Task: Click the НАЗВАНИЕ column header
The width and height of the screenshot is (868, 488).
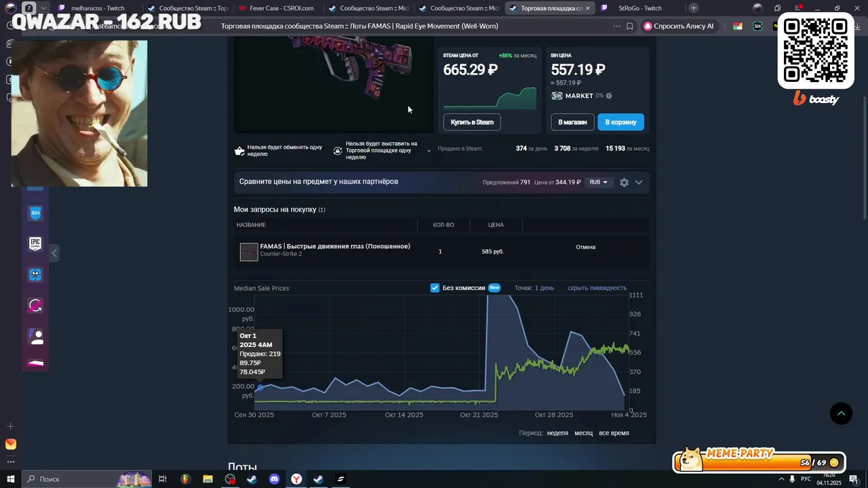Action: click(x=251, y=225)
